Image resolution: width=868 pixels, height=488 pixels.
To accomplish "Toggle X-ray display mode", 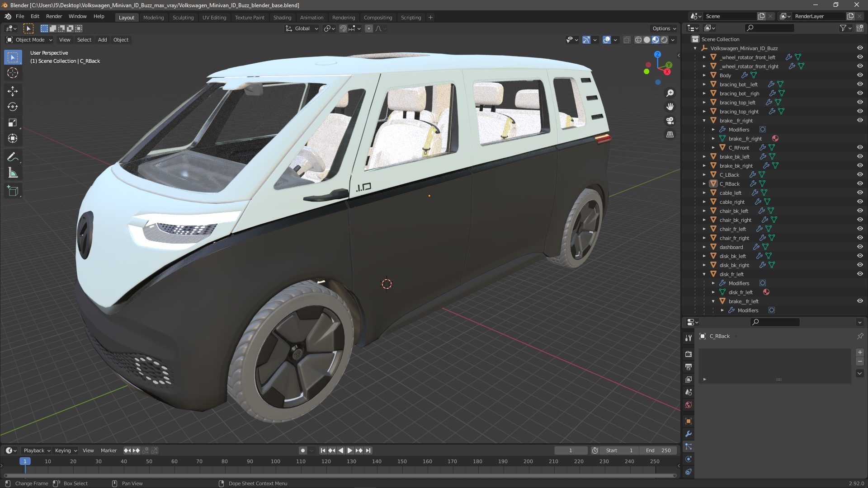I will pos(627,40).
